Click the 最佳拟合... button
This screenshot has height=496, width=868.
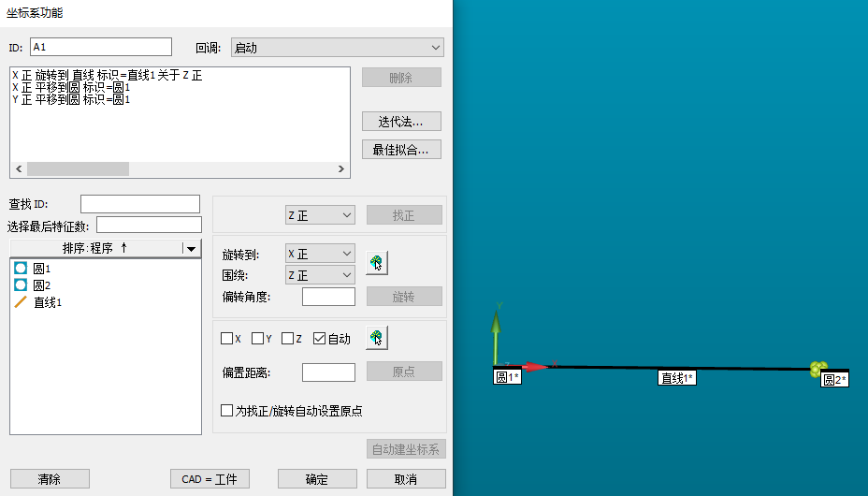(401, 150)
